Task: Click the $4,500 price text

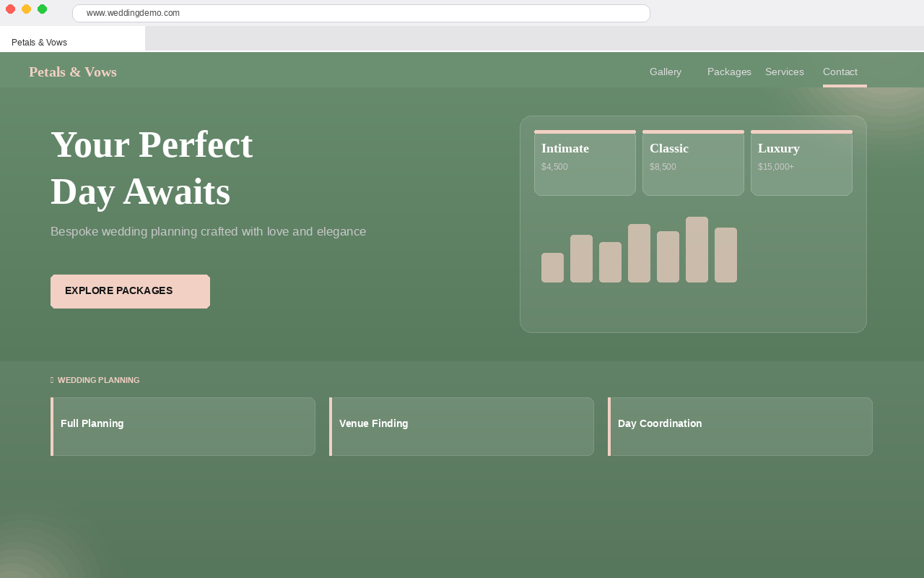Action: coord(554,167)
